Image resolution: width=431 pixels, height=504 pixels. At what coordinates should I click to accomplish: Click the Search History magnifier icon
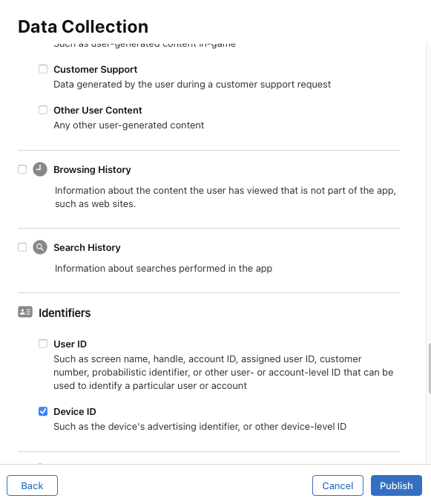click(40, 247)
